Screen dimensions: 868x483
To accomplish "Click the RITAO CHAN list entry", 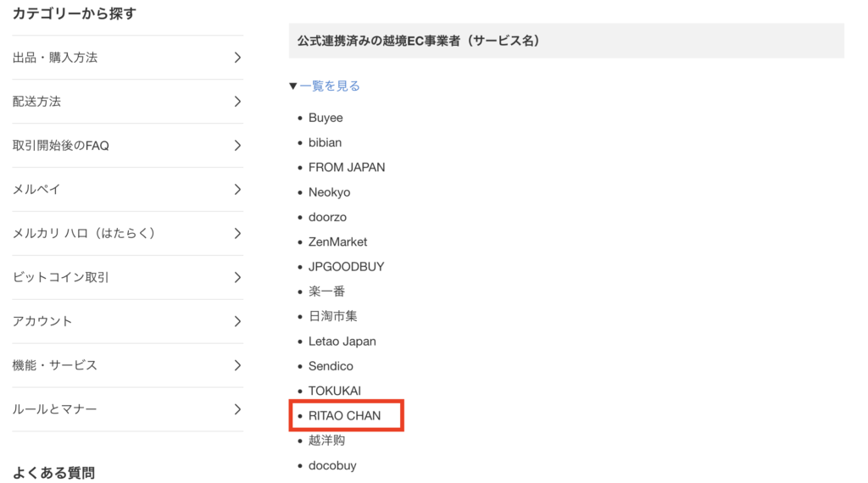I will click(345, 416).
